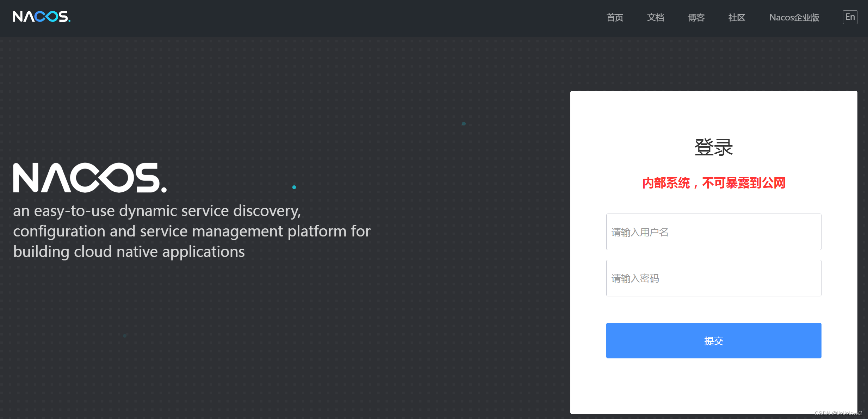868x419 pixels.
Task: Click the faint dot in upper background
Action: (464, 124)
